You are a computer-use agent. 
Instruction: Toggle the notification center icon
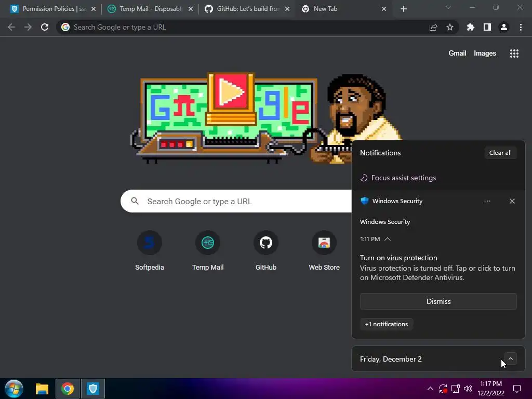click(x=517, y=389)
